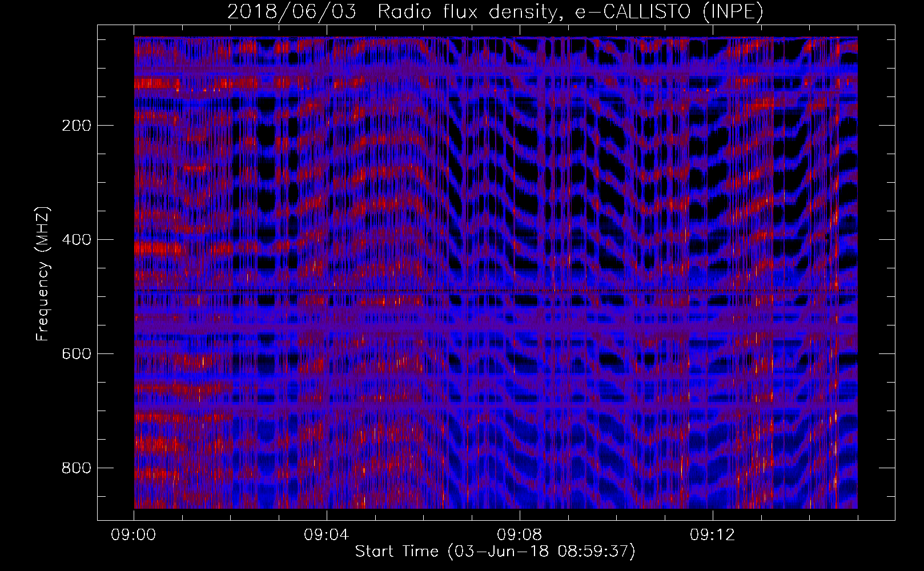Click the 600 frequency tick label
This screenshot has height=571, width=924.
(x=77, y=354)
